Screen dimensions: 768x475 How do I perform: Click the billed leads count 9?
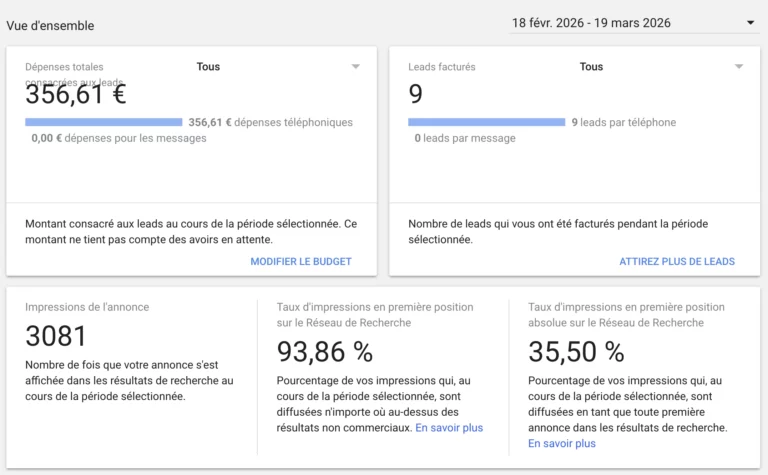pyautogui.click(x=415, y=94)
